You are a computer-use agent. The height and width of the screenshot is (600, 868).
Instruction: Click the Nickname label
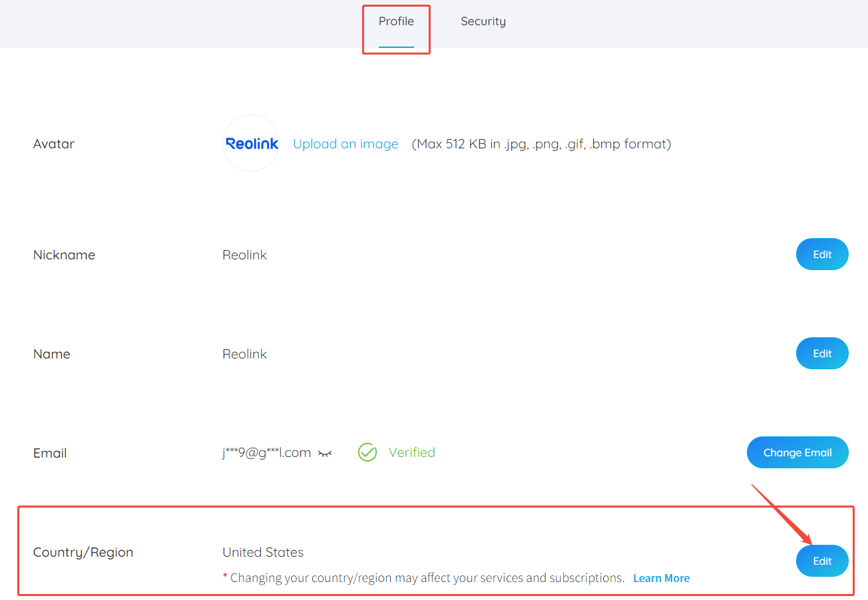pos(64,255)
